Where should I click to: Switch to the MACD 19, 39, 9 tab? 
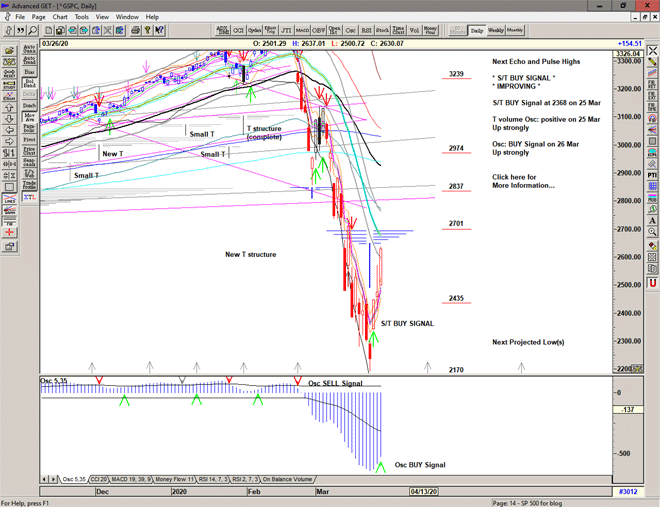coord(131,479)
